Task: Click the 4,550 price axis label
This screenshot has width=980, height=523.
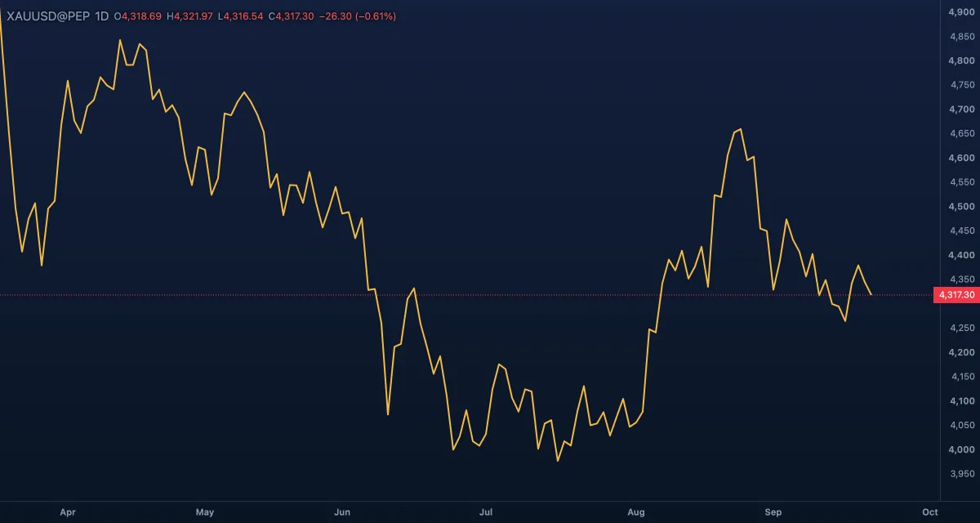Action: tap(961, 182)
